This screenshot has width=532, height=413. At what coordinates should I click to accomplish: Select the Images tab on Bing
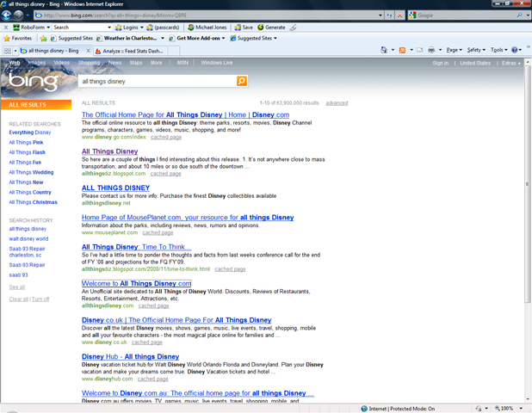tap(37, 63)
